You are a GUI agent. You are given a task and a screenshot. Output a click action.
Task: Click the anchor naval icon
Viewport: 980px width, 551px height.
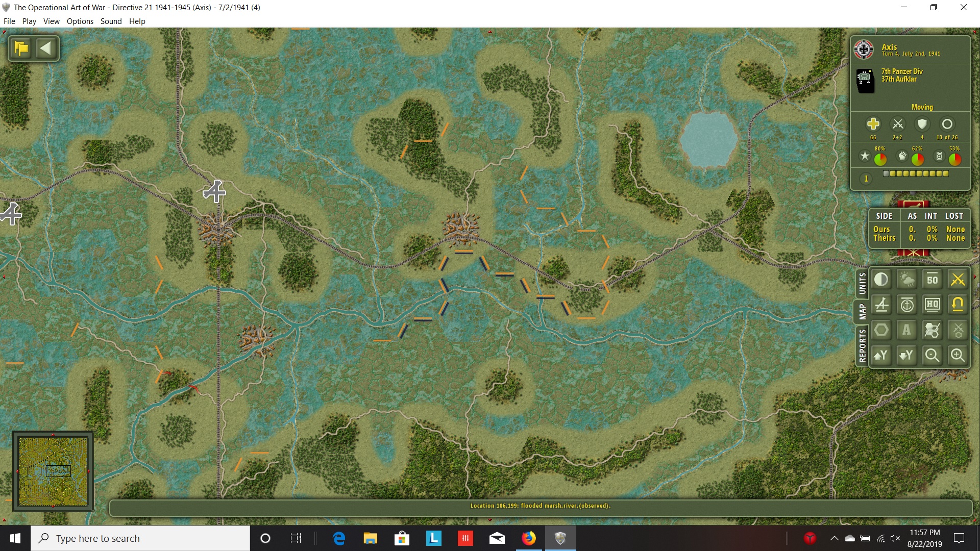tap(906, 305)
